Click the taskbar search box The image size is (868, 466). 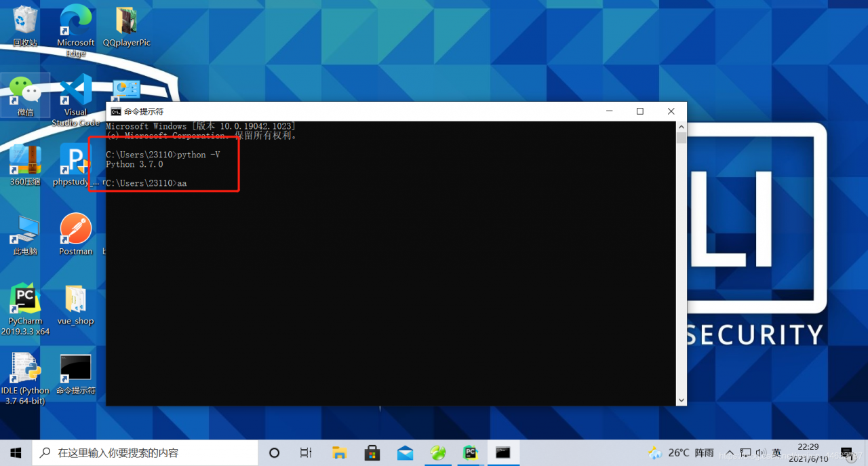click(145, 452)
